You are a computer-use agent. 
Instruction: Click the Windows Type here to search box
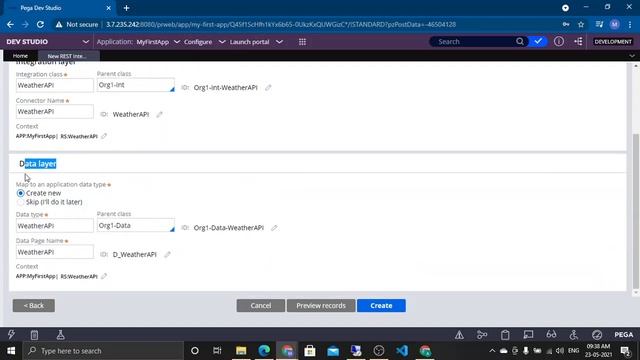click(103, 351)
